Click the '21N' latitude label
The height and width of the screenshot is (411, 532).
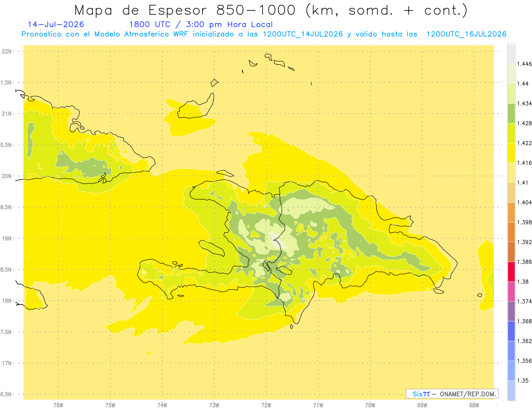(7, 114)
